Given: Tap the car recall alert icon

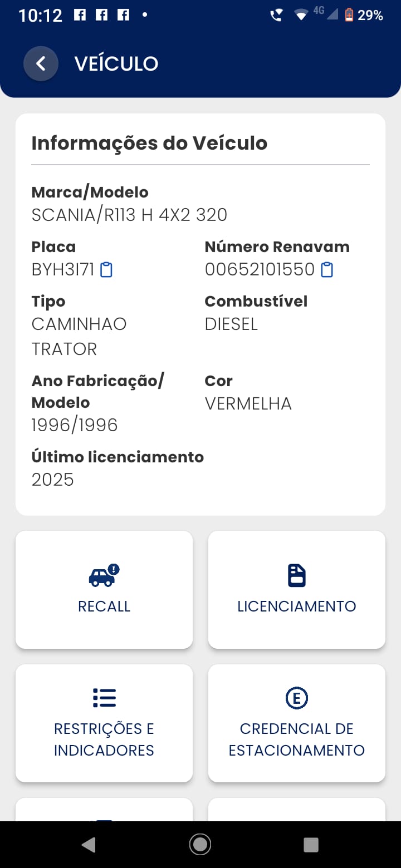Looking at the screenshot, I should coord(104,575).
